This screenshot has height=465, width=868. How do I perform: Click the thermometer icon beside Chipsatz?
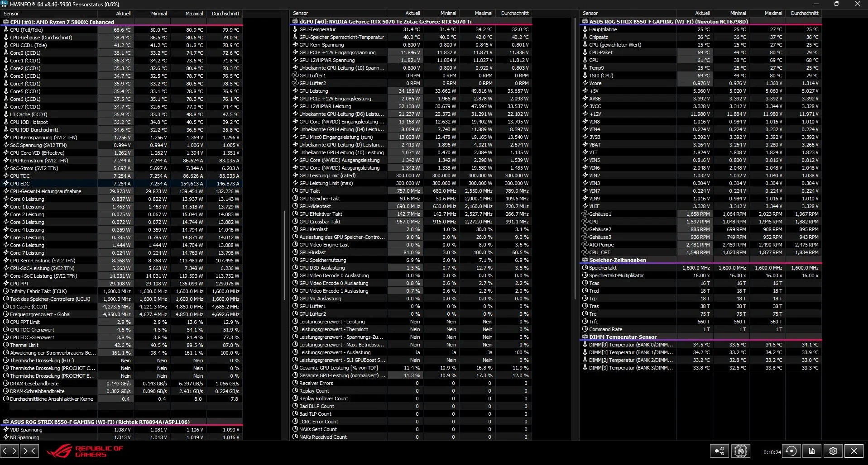click(x=585, y=37)
